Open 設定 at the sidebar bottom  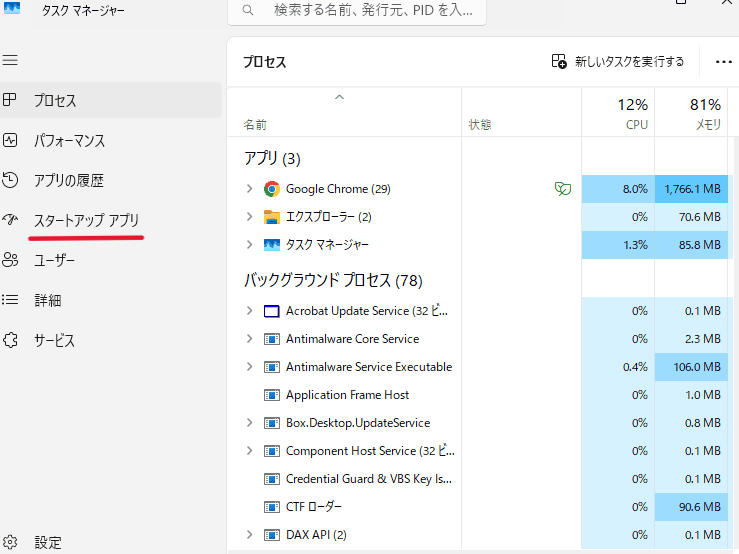point(110,542)
